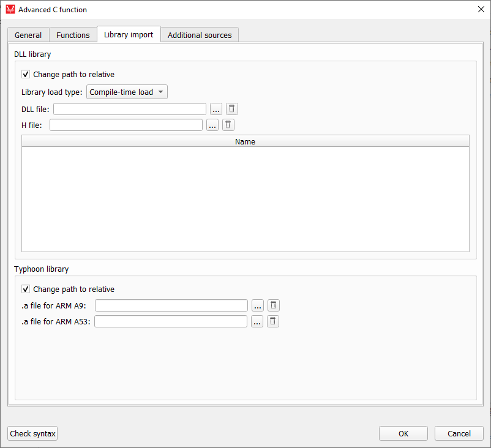Delete the ARM A53 .a file path
The height and width of the screenshot is (448, 491).
pos(273,321)
